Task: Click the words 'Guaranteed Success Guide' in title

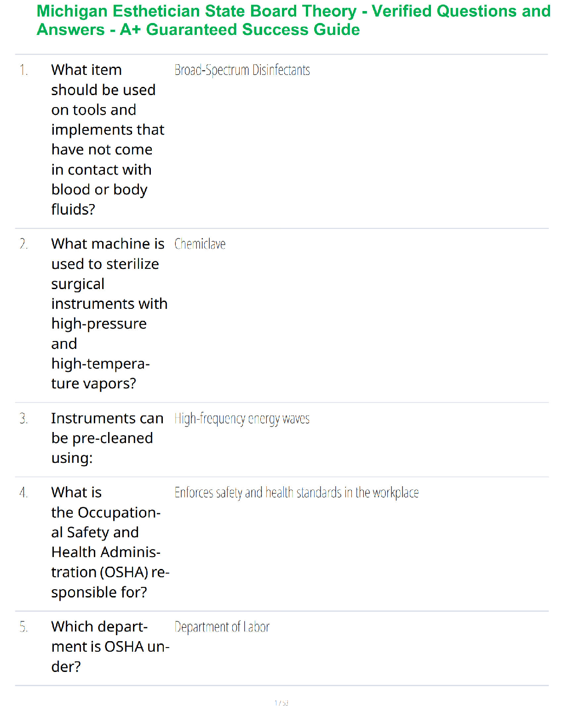Action: point(253,29)
